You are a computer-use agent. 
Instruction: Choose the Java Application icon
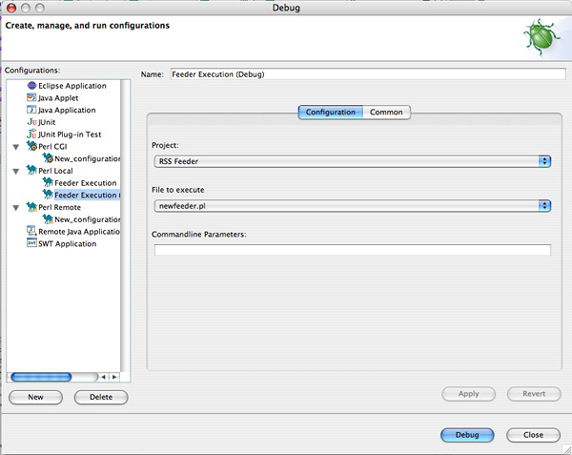(32, 110)
